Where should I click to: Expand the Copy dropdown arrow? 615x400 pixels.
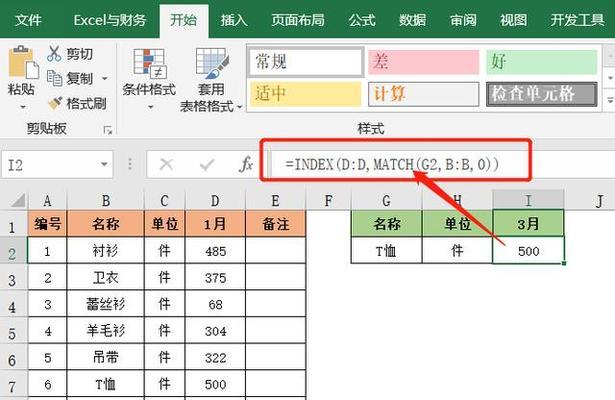click(105, 78)
